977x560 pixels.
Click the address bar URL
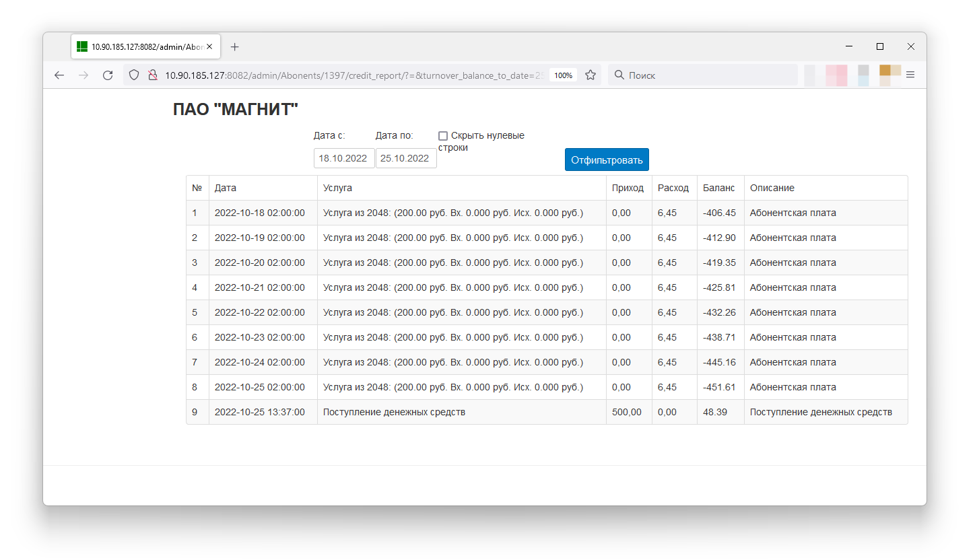pyautogui.click(x=355, y=75)
